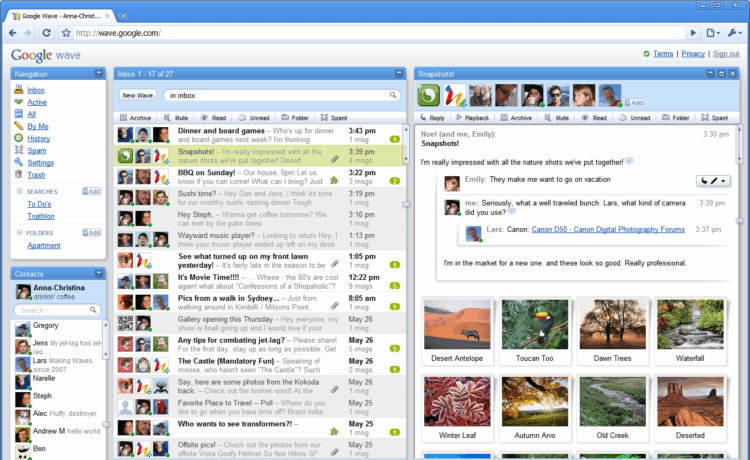The width and height of the screenshot is (750, 460).
Task: Open the Apartment folder
Action: (44, 245)
